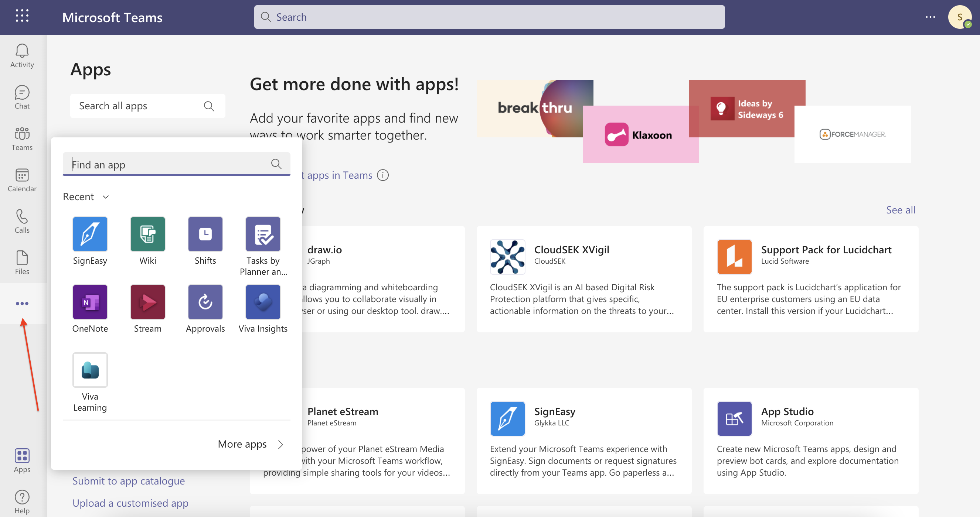
Task: Click the SignEasy title in the Glykka LLC card
Action: pyautogui.click(x=554, y=411)
